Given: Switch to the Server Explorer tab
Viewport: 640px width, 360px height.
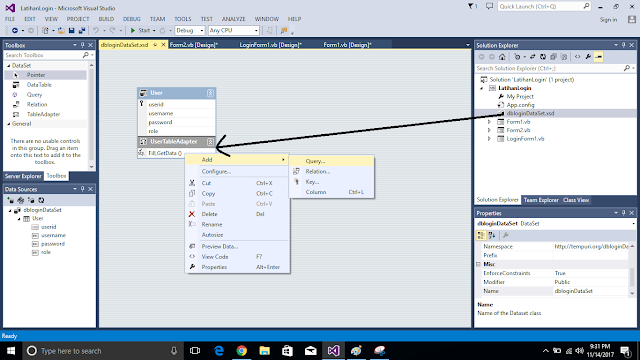Looking at the screenshot, I should point(23,176).
